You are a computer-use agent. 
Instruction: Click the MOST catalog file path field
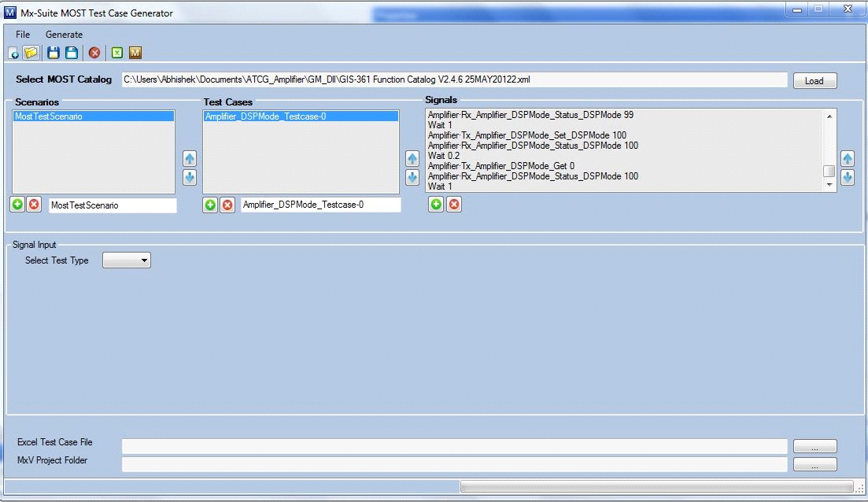pos(454,79)
